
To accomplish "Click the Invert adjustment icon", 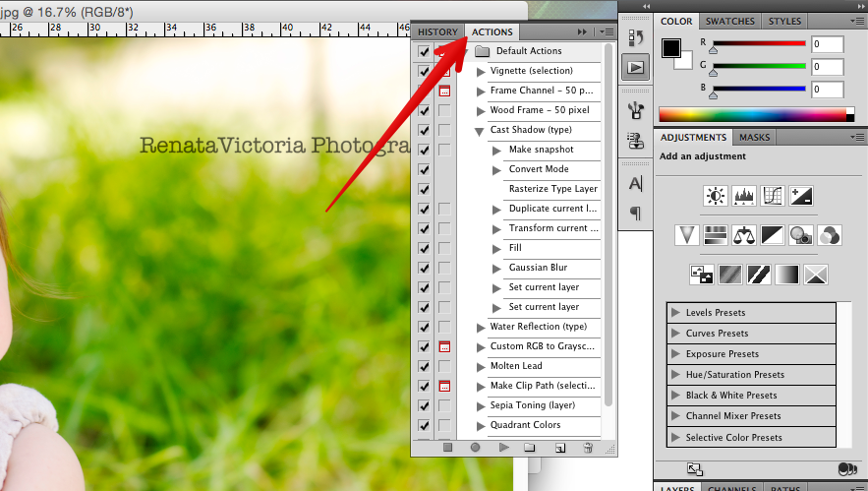I will pos(701,275).
